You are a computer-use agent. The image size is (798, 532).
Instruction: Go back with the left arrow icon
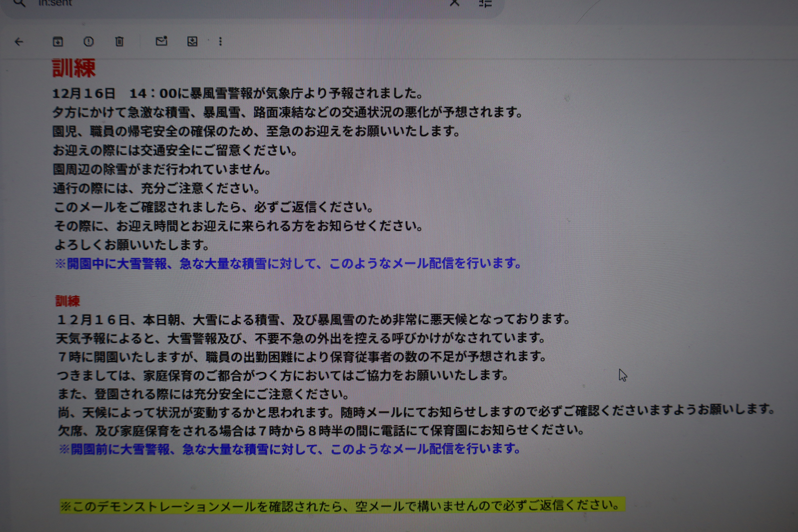[x=19, y=42]
